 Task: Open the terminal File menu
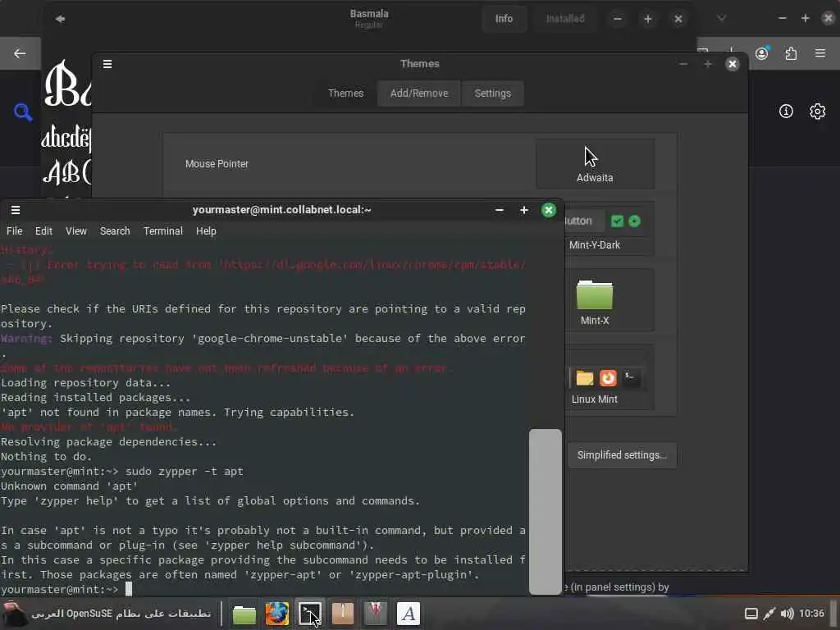(x=15, y=231)
